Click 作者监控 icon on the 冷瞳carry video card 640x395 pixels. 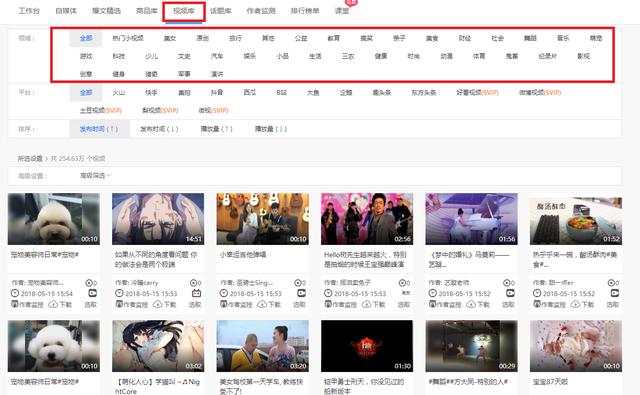(119, 304)
